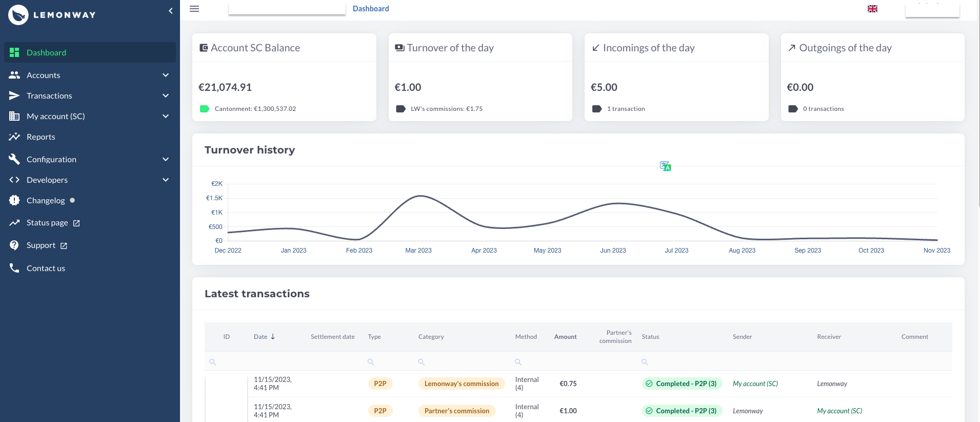Click the Dashboard grid icon in the sidebar
Image resolution: width=980 pixels, height=422 pixels.
14,52
